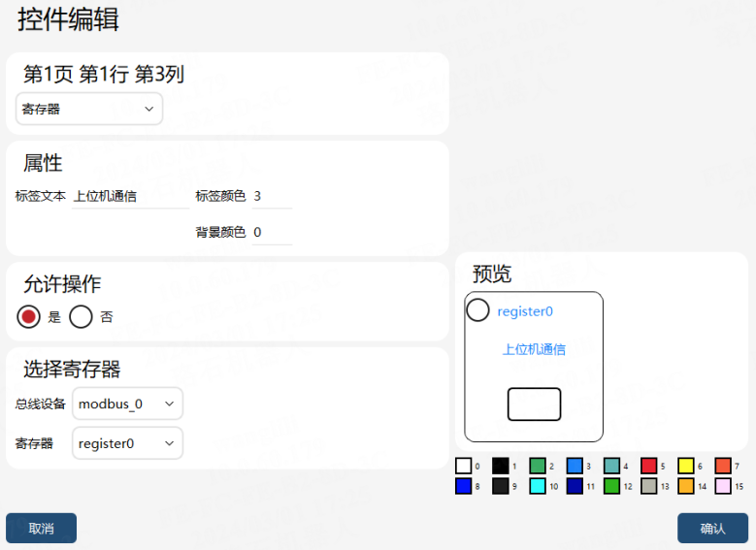
Task: Click the 允许操作 section heading
Action: point(62,284)
